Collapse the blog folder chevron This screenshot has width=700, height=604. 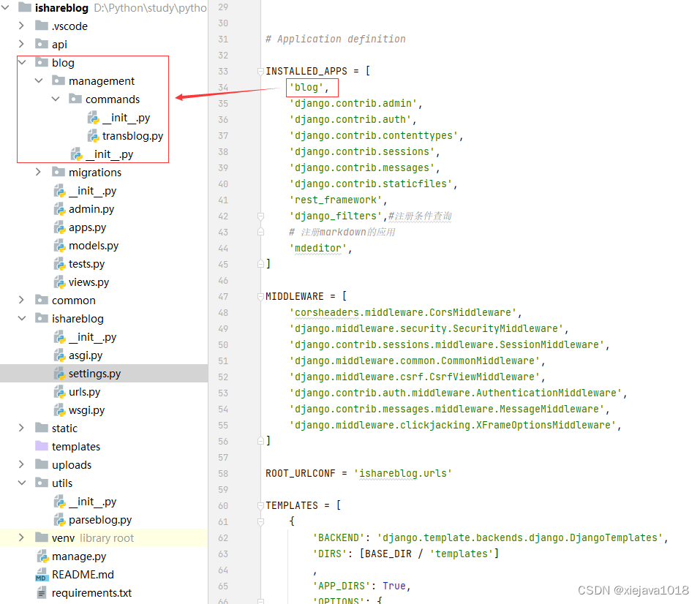22,62
